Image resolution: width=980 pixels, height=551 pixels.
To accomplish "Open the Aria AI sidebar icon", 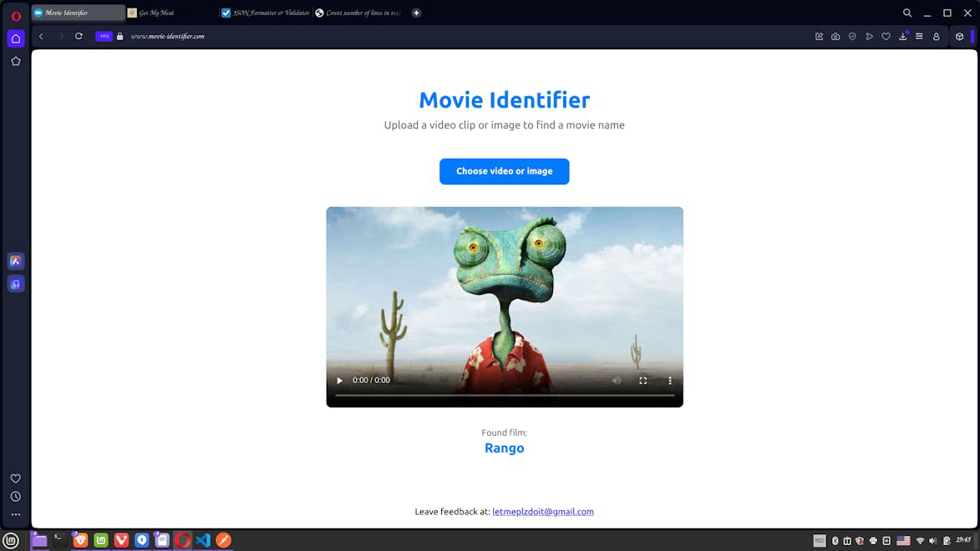I will coord(15,260).
